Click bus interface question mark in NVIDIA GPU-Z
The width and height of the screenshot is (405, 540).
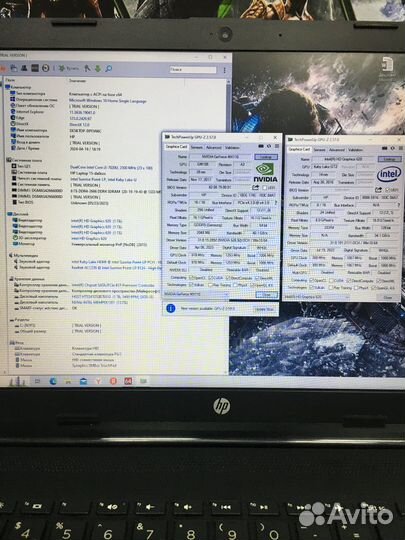coord(275,203)
